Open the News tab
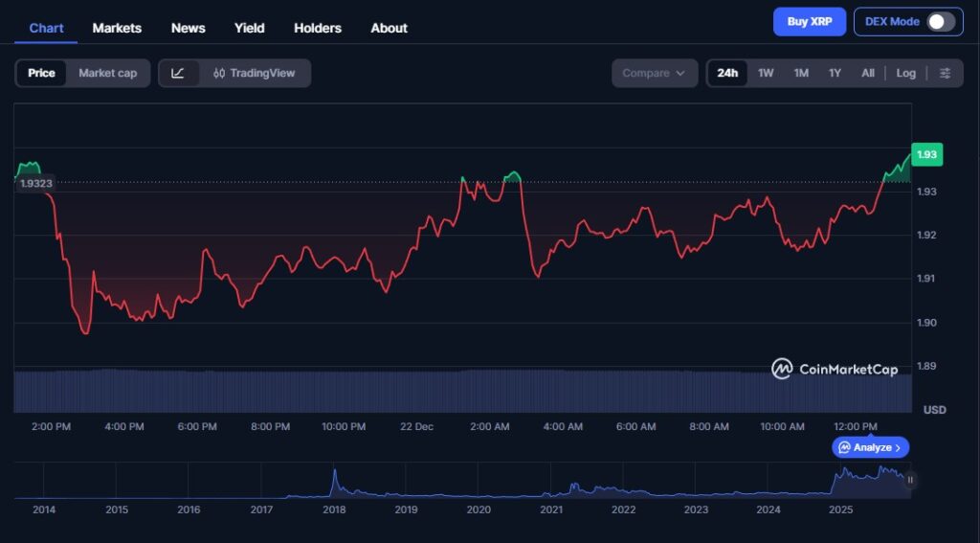 [189, 28]
